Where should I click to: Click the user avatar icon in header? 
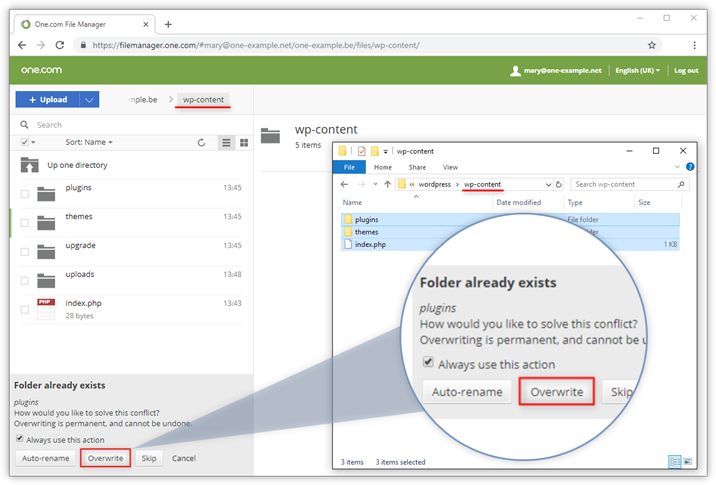(515, 70)
